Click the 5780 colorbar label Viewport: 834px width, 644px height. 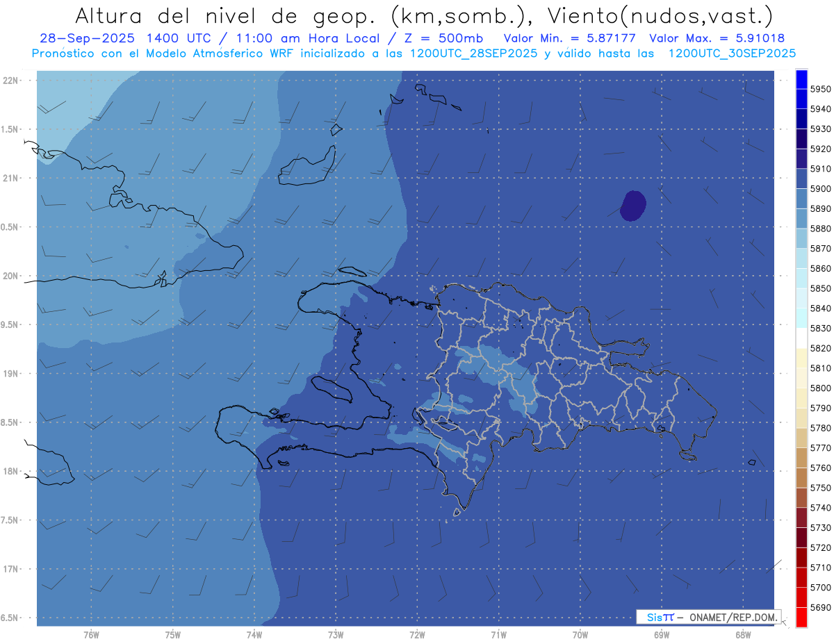[x=820, y=428]
